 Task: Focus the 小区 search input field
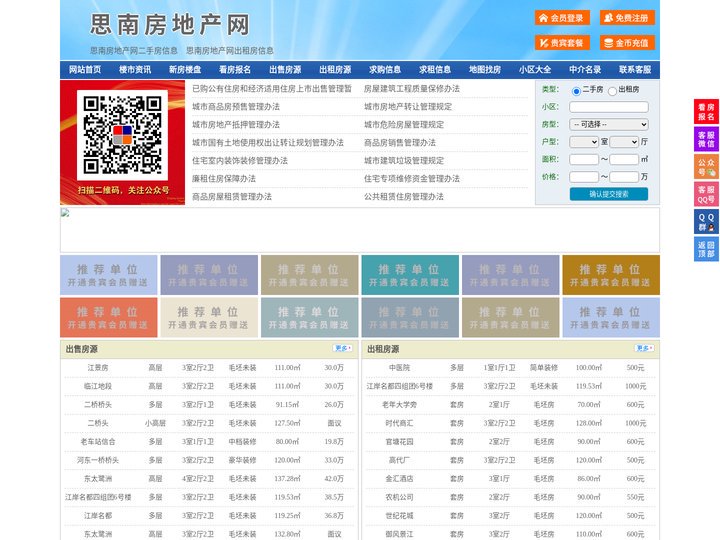pyautogui.click(x=609, y=107)
